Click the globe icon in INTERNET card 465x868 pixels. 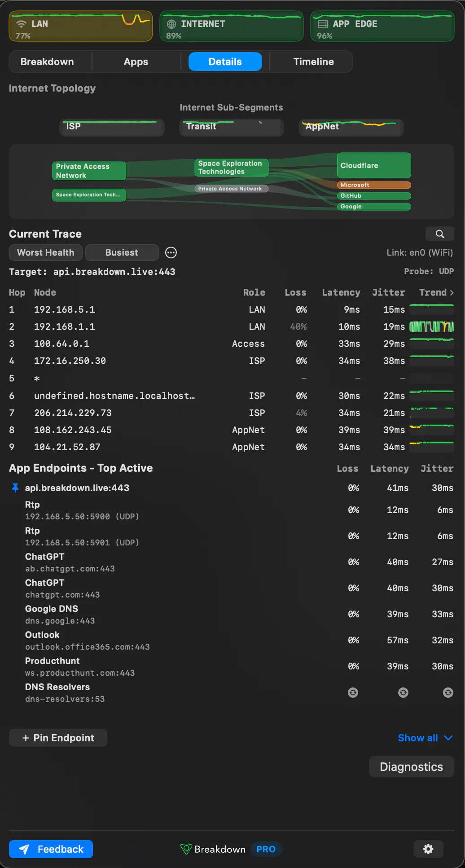click(171, 24)
